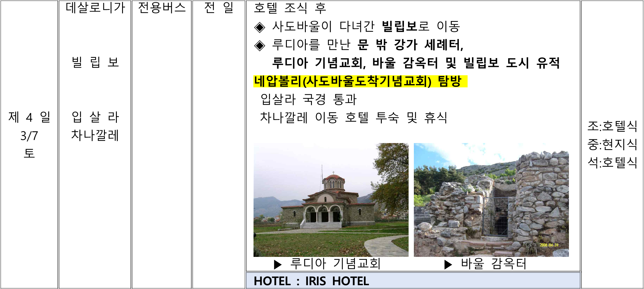Click the 3/7 date text
Screen dimensions: 644x289
tap(29, 136)
